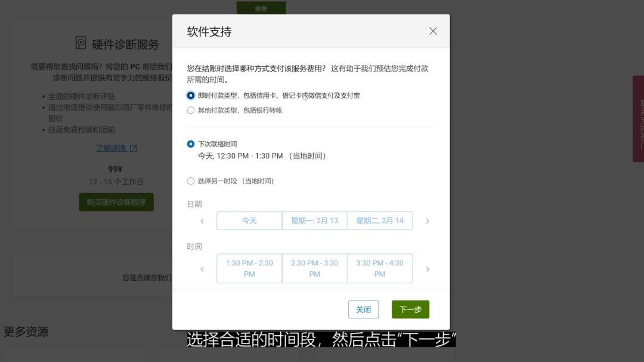Select the 选择另一时段 radio option
Screen dimensions: 644x362
pyautogui.click(x=191, y=181)
